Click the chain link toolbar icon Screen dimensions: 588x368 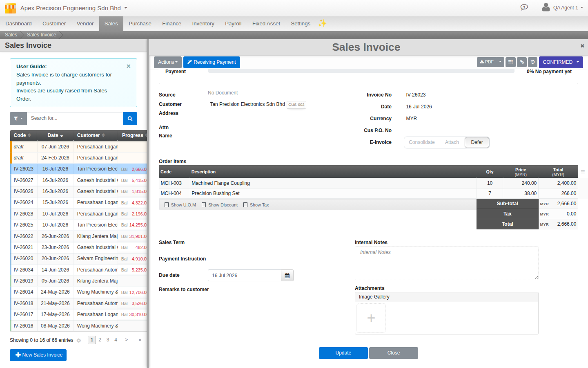522,62
